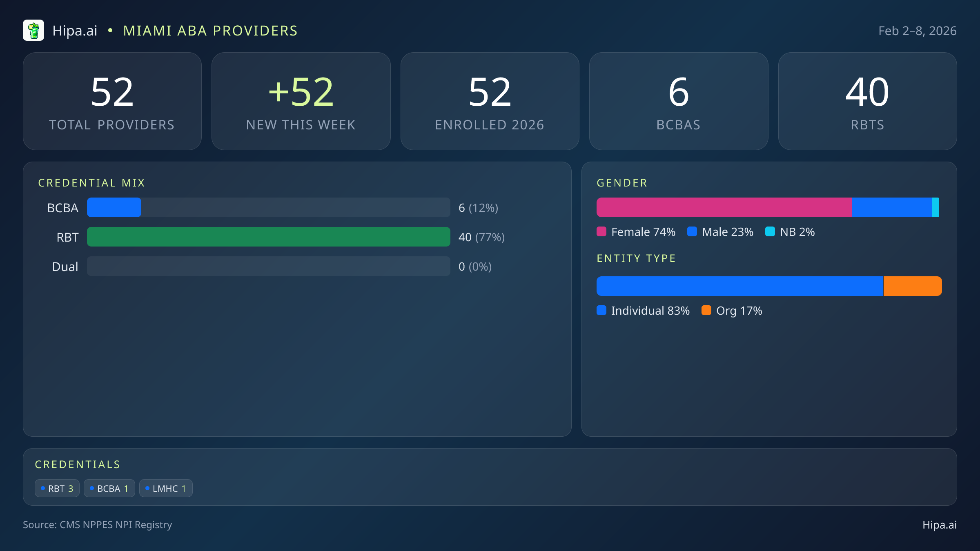Click the Enrolled 2026 stat card

(x=490, y=101)
